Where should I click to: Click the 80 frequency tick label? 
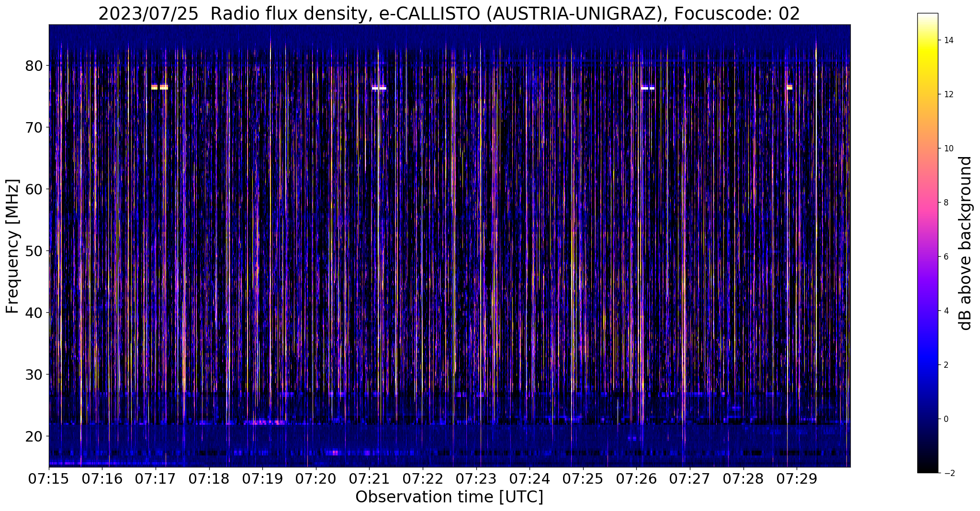pyautogui.click(x=34, y=66)
